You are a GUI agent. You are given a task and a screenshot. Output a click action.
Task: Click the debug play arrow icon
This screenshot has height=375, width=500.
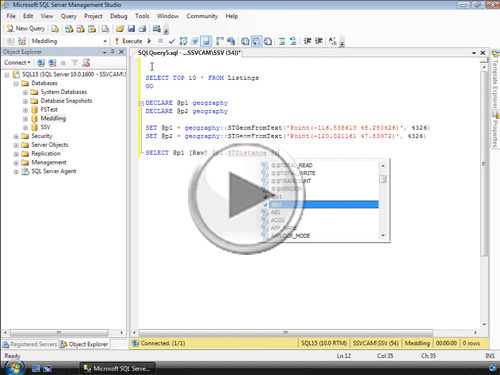click(x=149, y=41)
